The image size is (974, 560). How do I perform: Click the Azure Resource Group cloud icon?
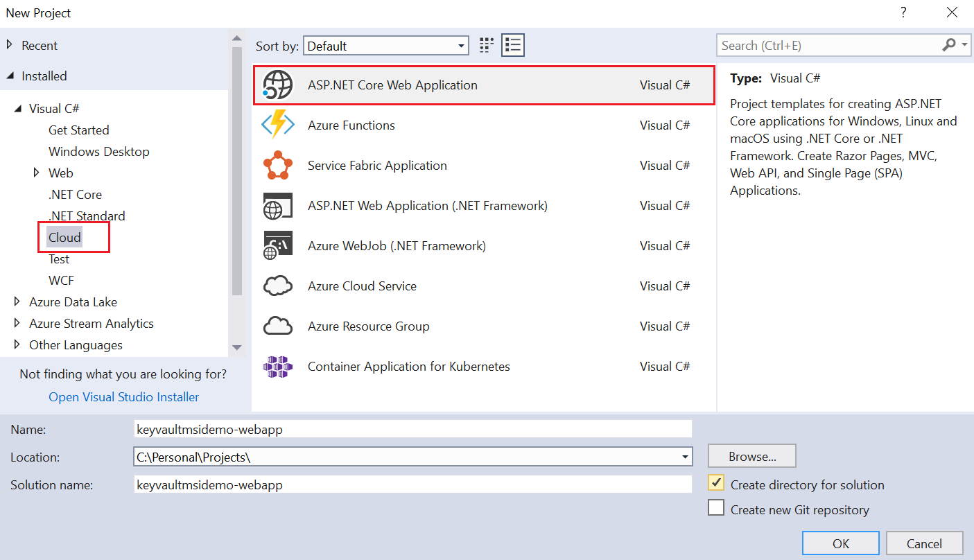tap(278, 326)
